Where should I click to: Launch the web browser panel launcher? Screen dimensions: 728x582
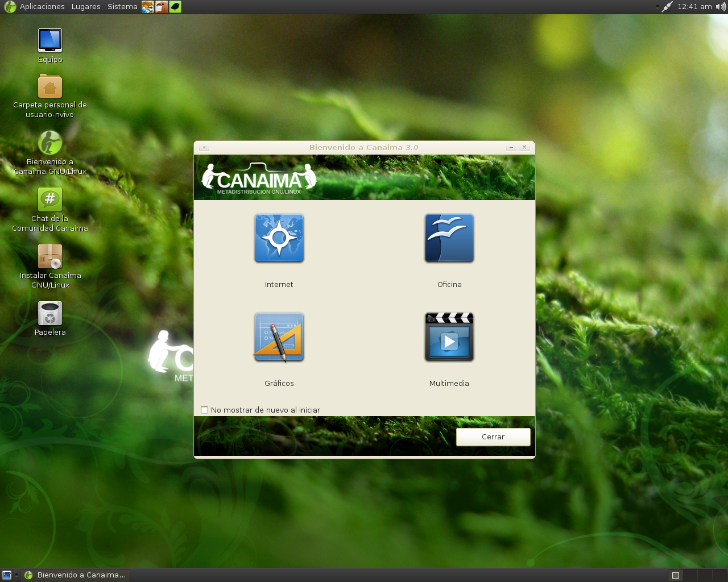(x=148, y=7)
